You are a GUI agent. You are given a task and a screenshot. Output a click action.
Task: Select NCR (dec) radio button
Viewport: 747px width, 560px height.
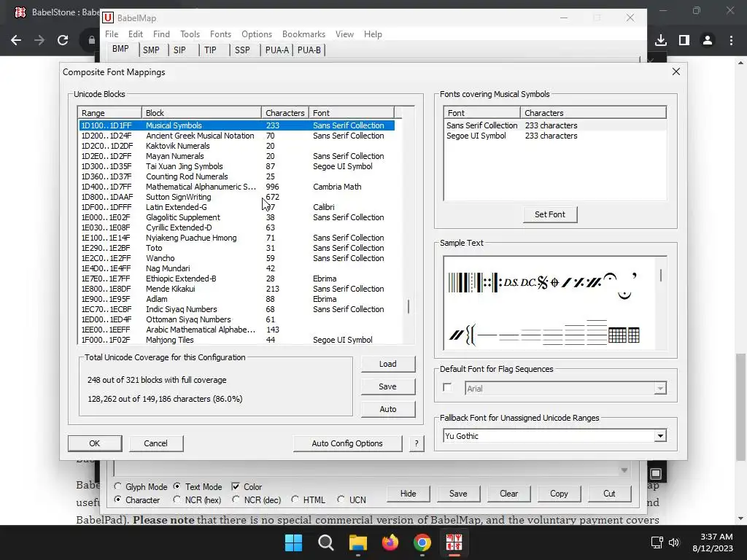click(236, 500)
